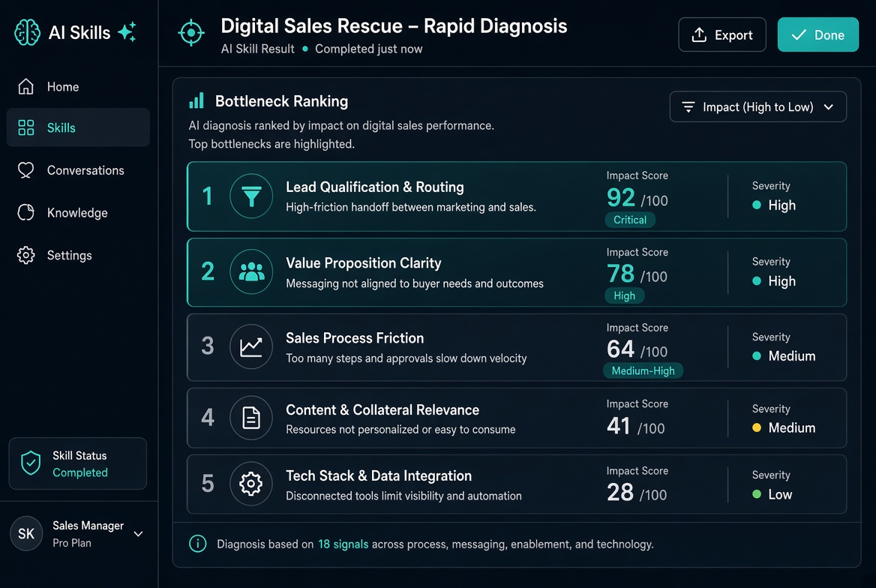876x588 pixels.
Task: Click "Messaging not aligned to buyer needs" text
Action: (x=415, y=283)
